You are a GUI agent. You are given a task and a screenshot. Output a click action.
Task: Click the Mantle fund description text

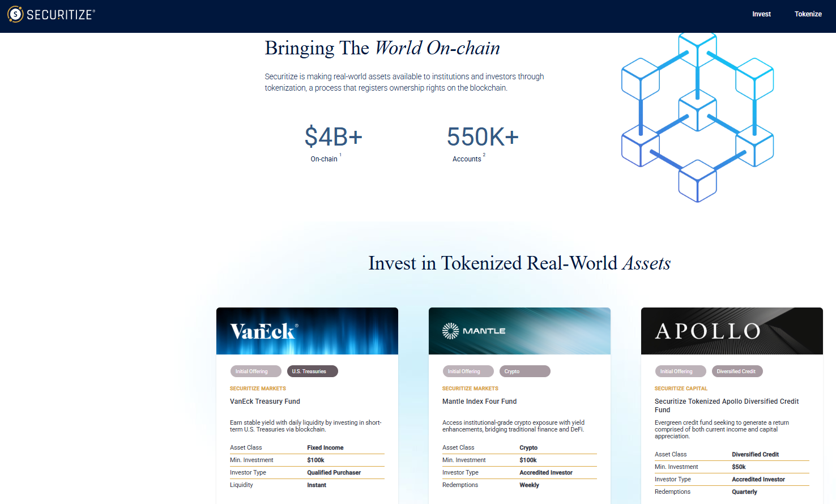click(513, 426)
